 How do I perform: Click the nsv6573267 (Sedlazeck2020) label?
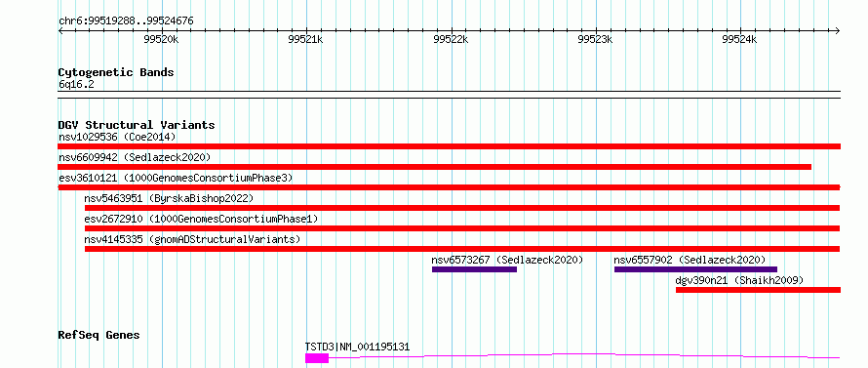pos(507,260)
